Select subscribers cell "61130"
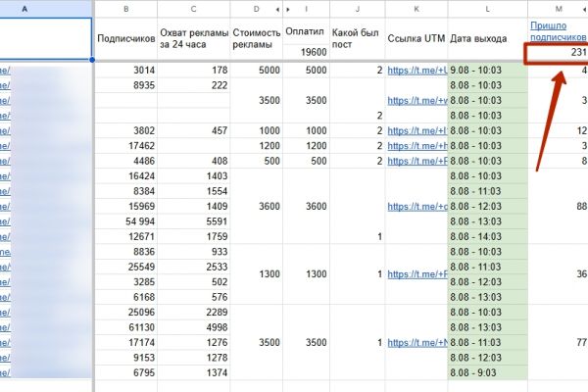 [126, 327]
